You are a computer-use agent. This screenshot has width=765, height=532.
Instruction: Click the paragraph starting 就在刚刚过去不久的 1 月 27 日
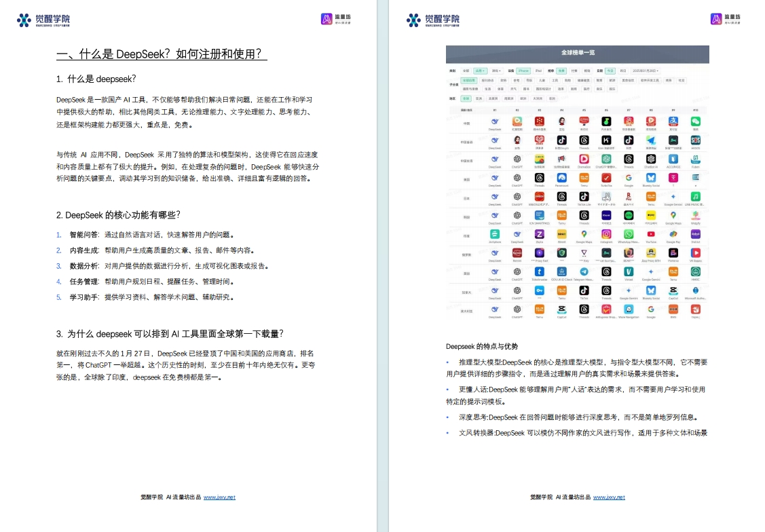point(186,365)
